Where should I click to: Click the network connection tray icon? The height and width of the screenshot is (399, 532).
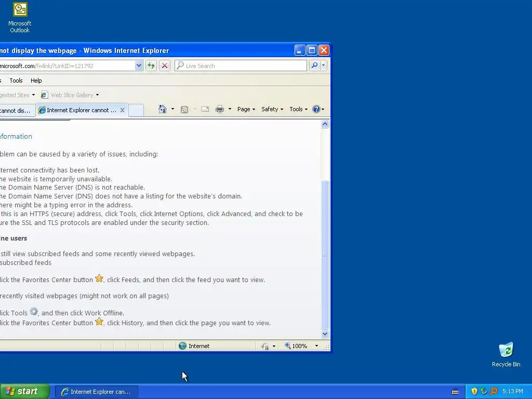point(484,391)
